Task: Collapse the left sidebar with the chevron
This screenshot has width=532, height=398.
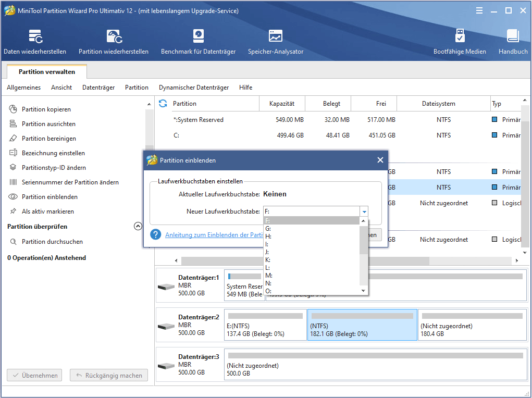Action: [138, 226]
